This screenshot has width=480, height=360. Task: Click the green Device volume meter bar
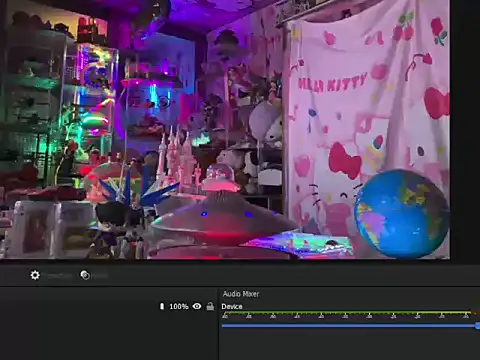pyautogui.click(x=347, y=313)
